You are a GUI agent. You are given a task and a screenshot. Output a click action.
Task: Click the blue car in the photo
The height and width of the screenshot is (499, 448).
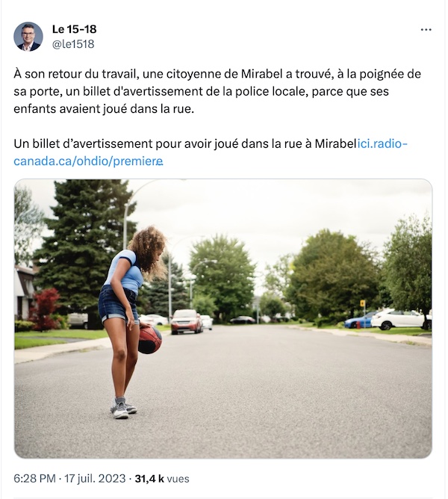[358, 320]
